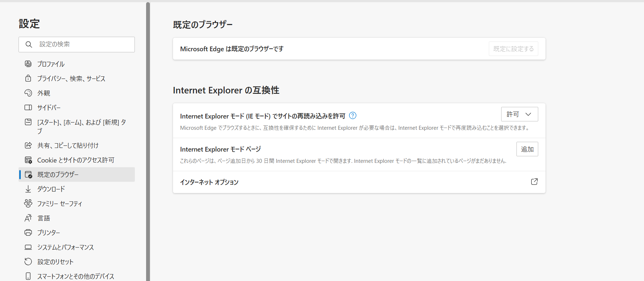This screenshot has width=644, height=281.
Task: Click the 設定の検索 search field
Action: [77, 44]
